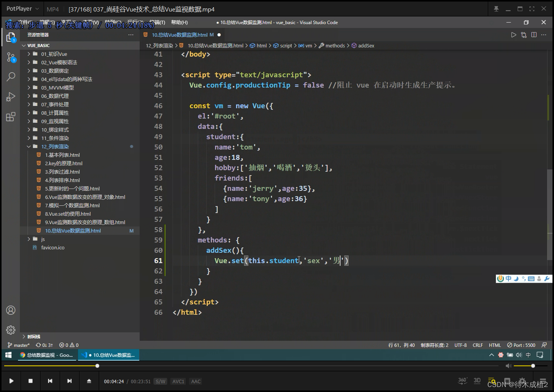The height and width of the screenshot is (392, 554).
Task: Jump to next file in PotPlayer
Action: click(69, 381)
